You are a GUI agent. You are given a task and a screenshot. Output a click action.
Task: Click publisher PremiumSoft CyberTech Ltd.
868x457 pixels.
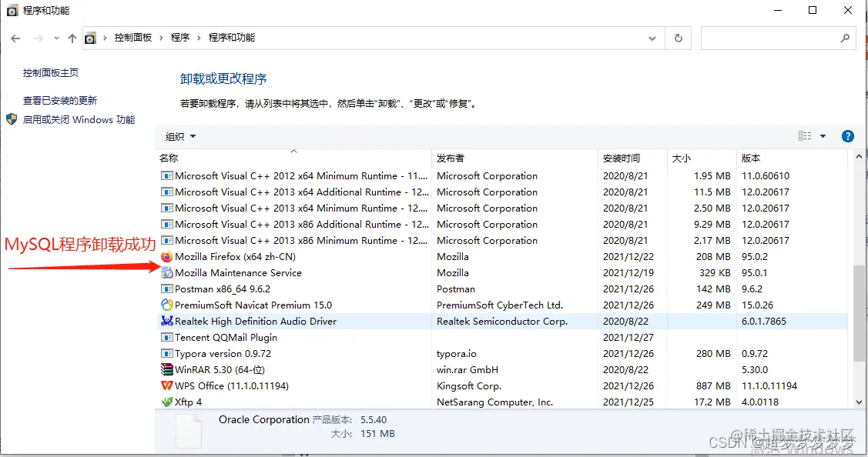click(500, 305)
